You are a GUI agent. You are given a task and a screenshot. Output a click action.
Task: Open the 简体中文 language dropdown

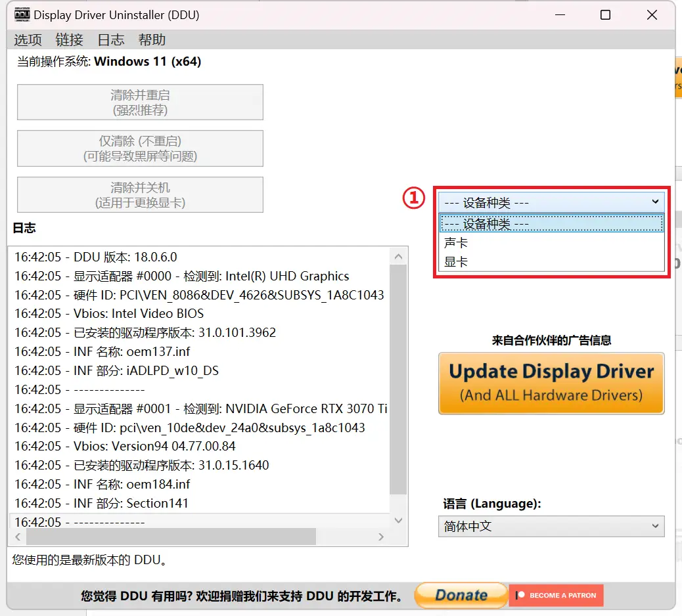[x=551, y=526]
